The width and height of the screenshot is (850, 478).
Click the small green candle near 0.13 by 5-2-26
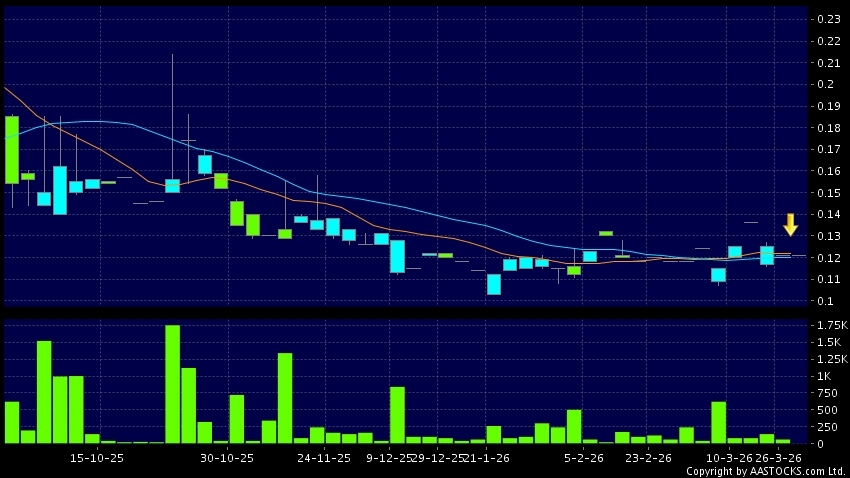(606, 233)
